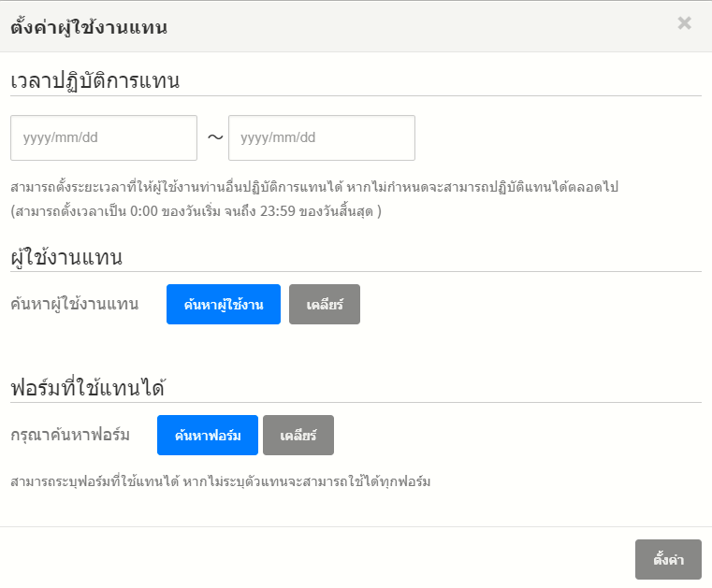Select the ผู้ใช้งานแทน section heading
This screenshot has width=712, height=588.
[x=67, y=256]
